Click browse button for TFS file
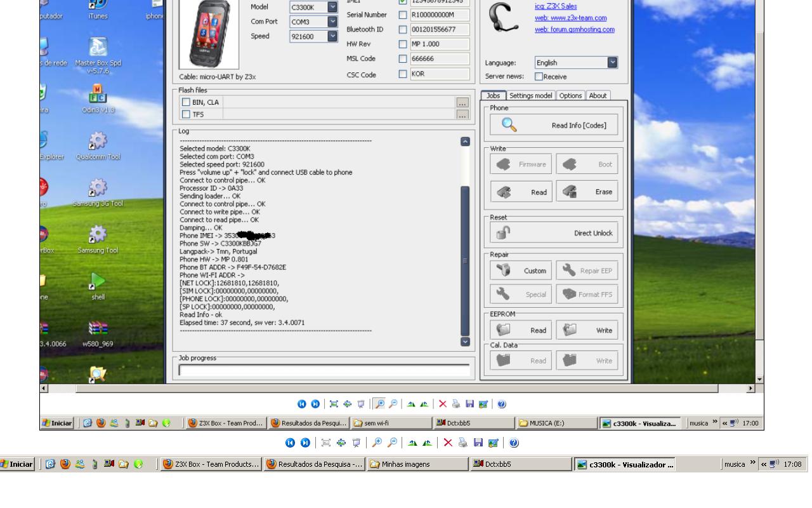This screenshot has height=508, width=812. 462,115
